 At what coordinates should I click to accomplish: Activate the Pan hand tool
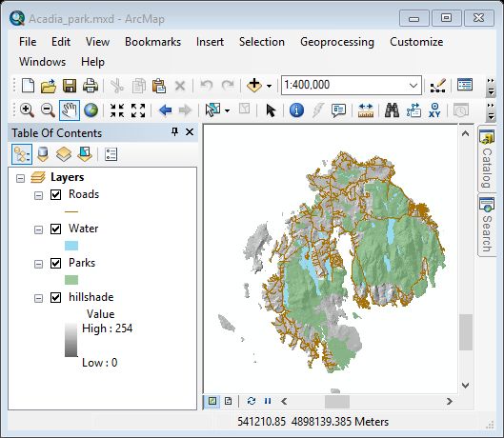click(70, 110)
